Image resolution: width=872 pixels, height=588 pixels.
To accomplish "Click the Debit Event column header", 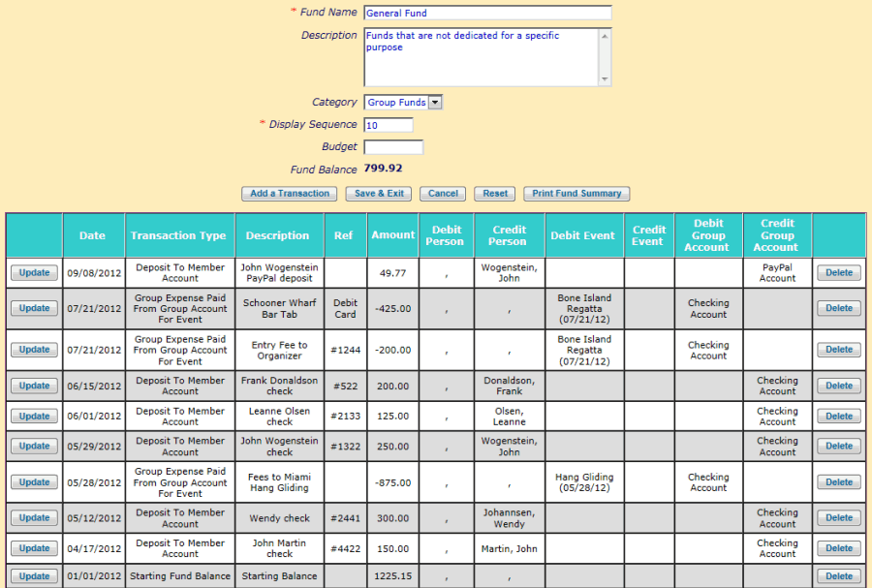I will pos(583,235).
